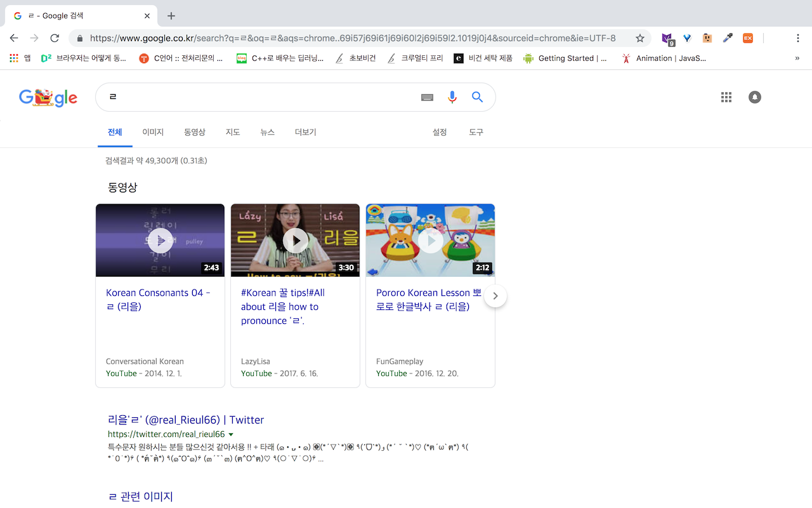Play the Pororo Korean Lesson video thumbnail

pos(430,240)
